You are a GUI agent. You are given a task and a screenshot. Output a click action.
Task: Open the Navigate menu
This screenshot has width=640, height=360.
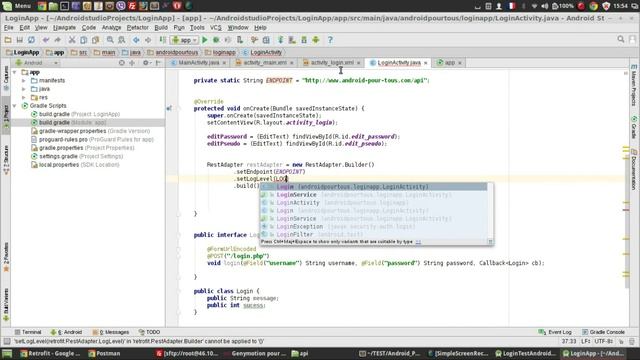(x=64, y=28)
